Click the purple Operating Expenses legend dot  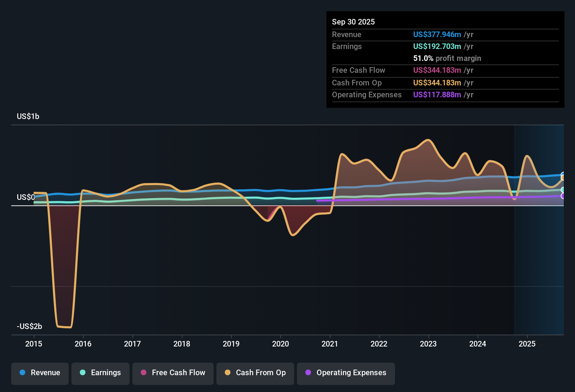pyautogui.click(x=308, y=372)
